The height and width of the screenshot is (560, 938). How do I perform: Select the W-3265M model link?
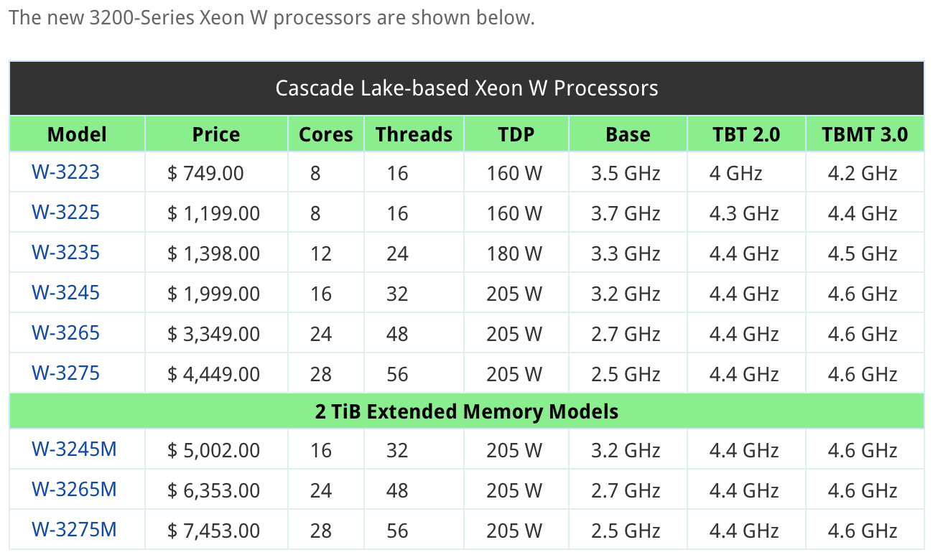pyautogui.click(x=74, y=490)
